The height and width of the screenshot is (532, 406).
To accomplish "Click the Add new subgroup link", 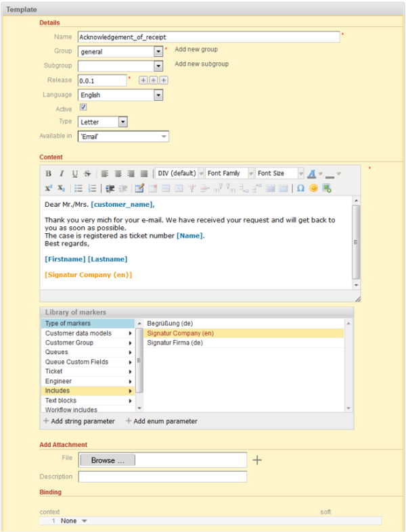I will [x=202, y=64].
